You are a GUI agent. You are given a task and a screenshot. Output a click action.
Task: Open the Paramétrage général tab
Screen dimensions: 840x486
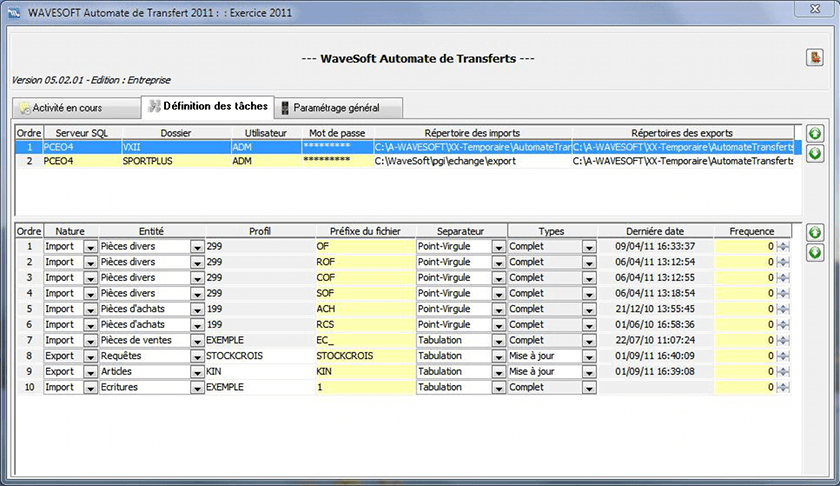pyautogui.click(x=339, y=108)
